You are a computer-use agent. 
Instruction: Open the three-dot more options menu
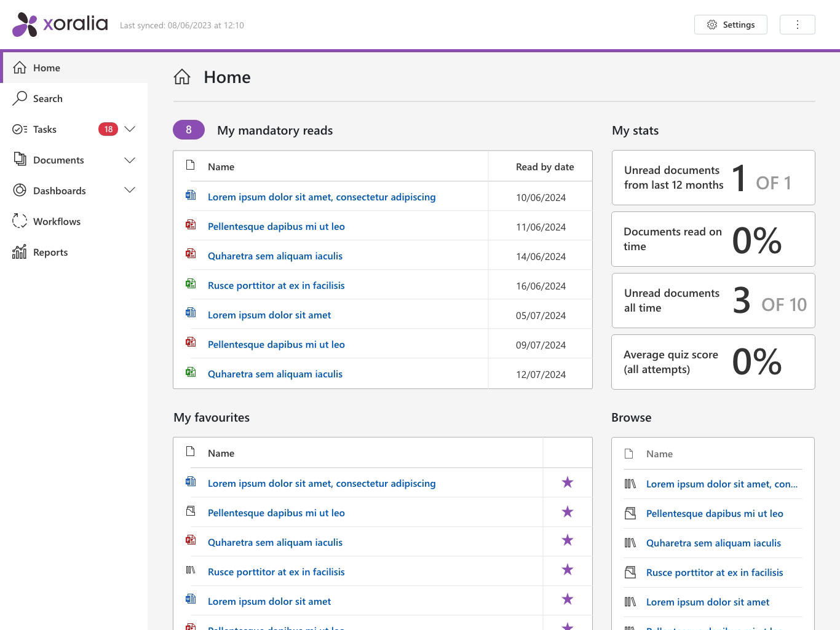coord(797,25)
